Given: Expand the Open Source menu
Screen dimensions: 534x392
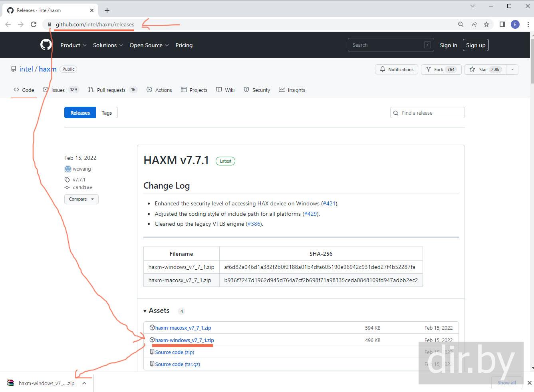Looking at the screenshot, I should (149, 45).
